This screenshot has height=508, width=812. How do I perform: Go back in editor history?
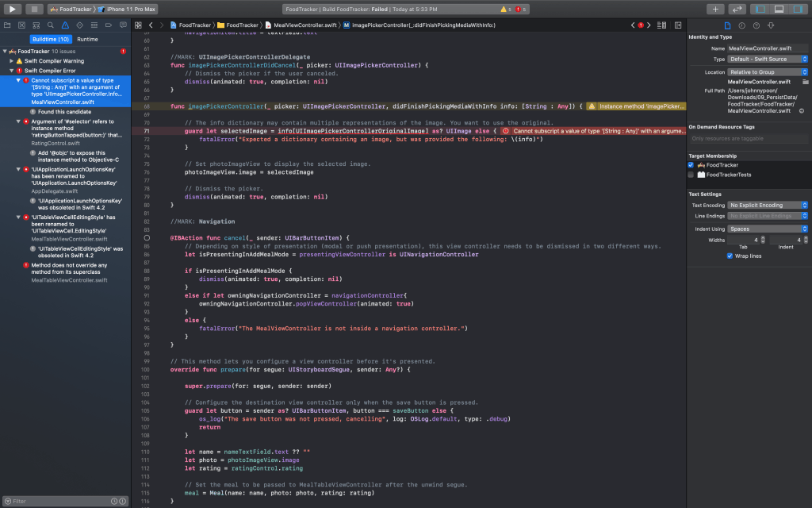[x=151, y=25]
